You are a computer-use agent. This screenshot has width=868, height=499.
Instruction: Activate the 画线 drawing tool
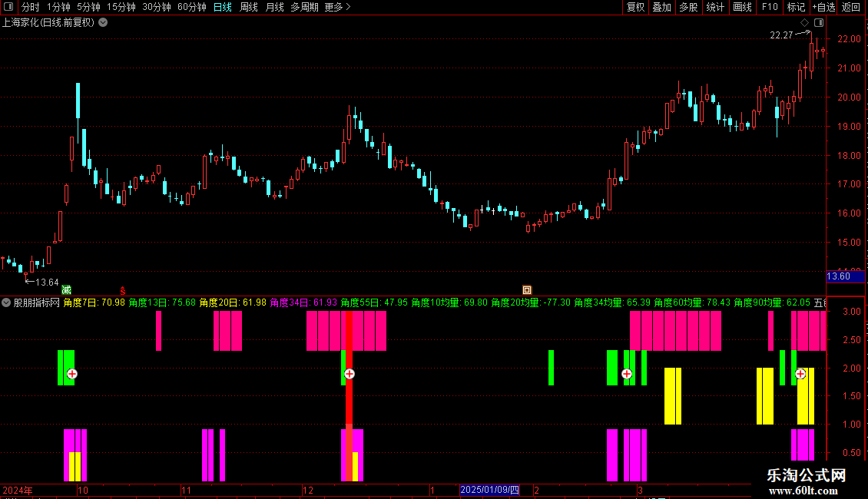click(x=742, y=7)
